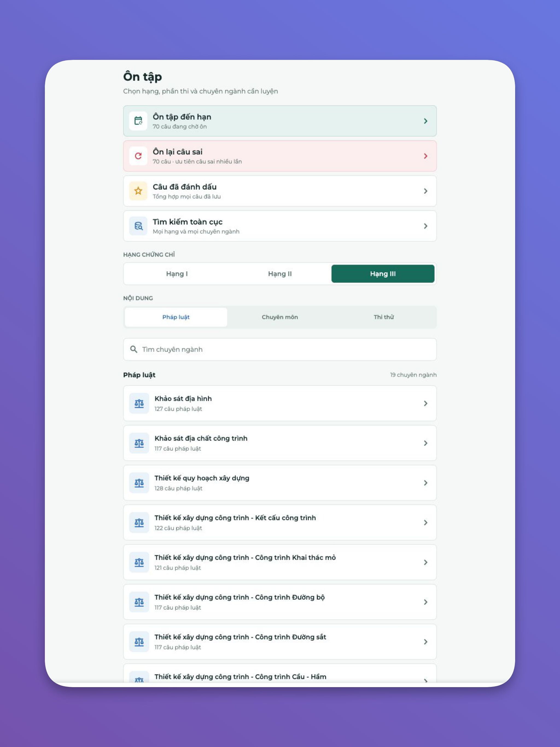Image resolution: width=560 pixels, height=747 pixels.
Task: Open Ôn lại câu sai title
Action: (x=178, y=152)
